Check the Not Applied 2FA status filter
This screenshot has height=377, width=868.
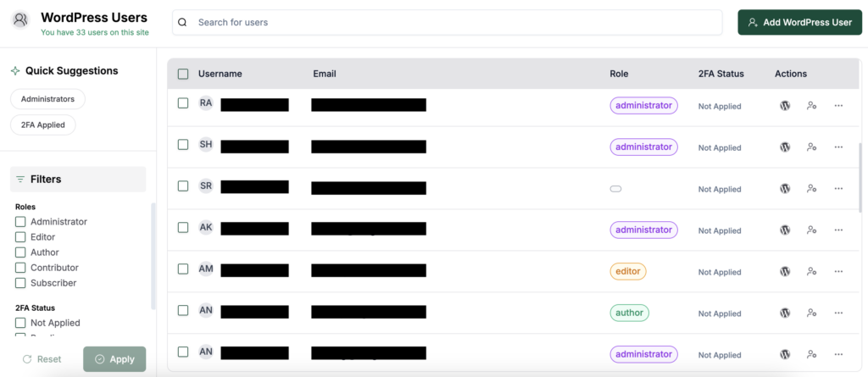(x=20, y=323)
